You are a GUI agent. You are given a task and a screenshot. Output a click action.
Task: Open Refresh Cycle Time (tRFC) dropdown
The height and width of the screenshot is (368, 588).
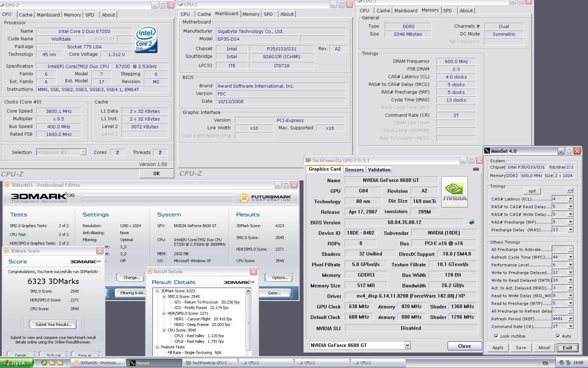pyautogui.click(x=570, y=257)
